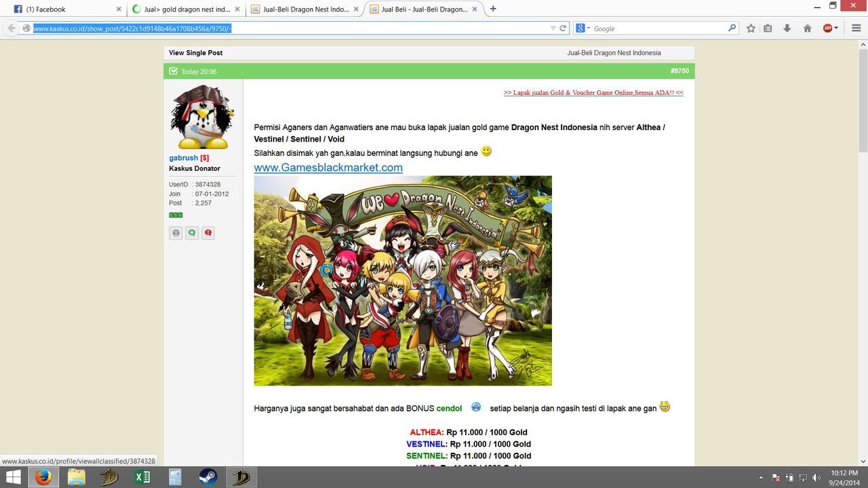The height and width of the screenshot is (488, 868).
Task: Open Steam from the taskbar
Action: point(208,477)
